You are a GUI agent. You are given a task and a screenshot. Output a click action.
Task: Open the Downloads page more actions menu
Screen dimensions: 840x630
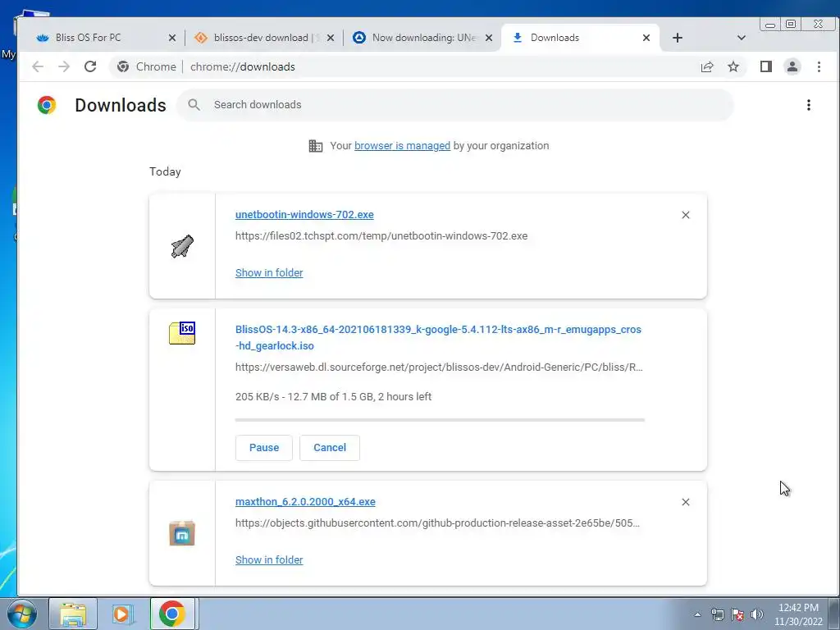coord(809,105)
